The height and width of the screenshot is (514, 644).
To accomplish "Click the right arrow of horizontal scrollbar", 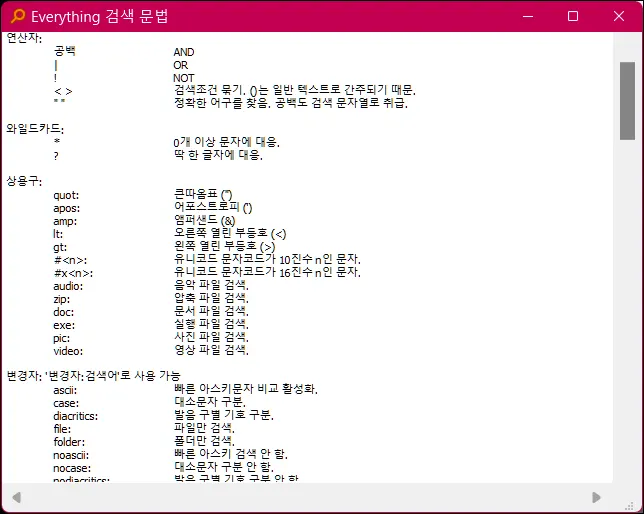I will pos(596,498).
